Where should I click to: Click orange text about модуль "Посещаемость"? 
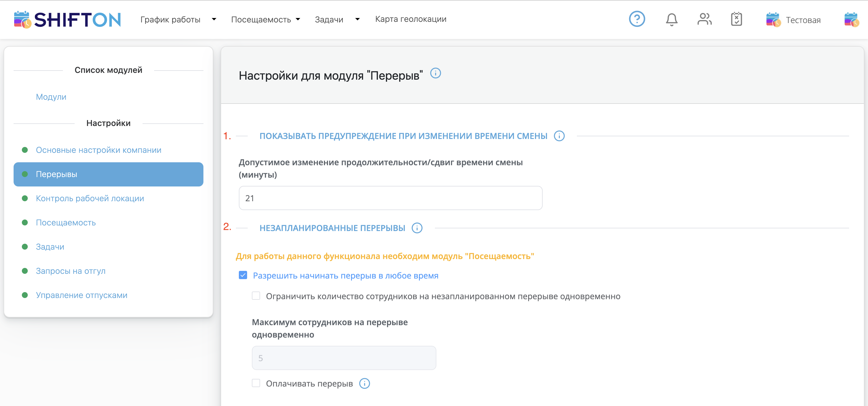[385, 256]
